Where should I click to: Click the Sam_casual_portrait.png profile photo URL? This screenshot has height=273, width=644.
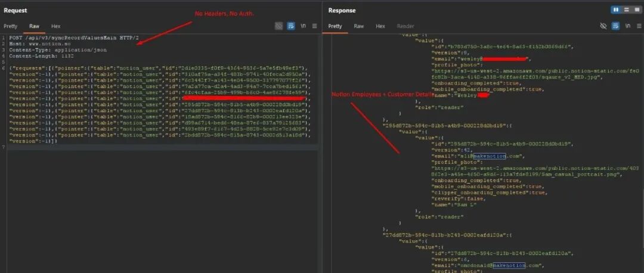coord(534,171)
